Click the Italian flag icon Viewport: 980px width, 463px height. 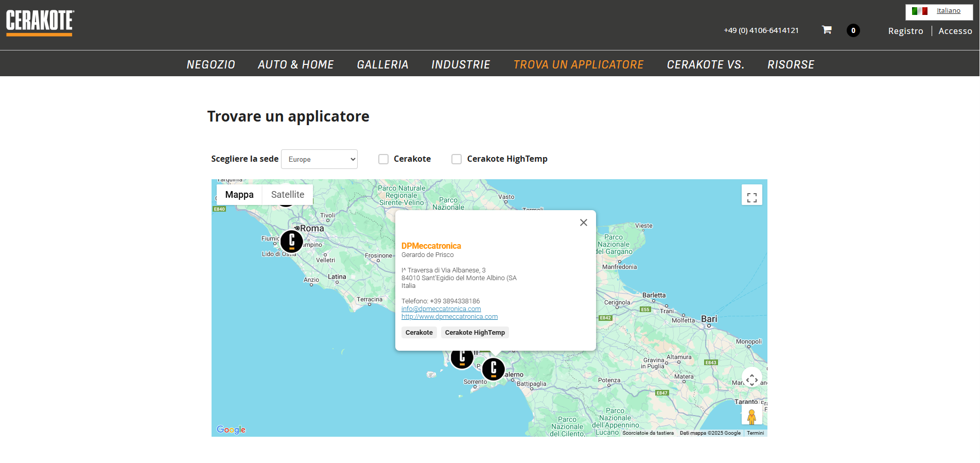(920, 11)
